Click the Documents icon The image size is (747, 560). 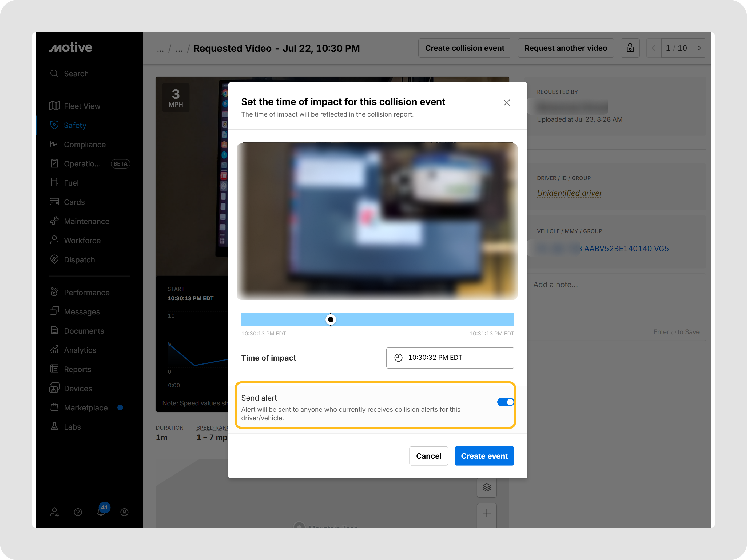(x=54, y=330)
